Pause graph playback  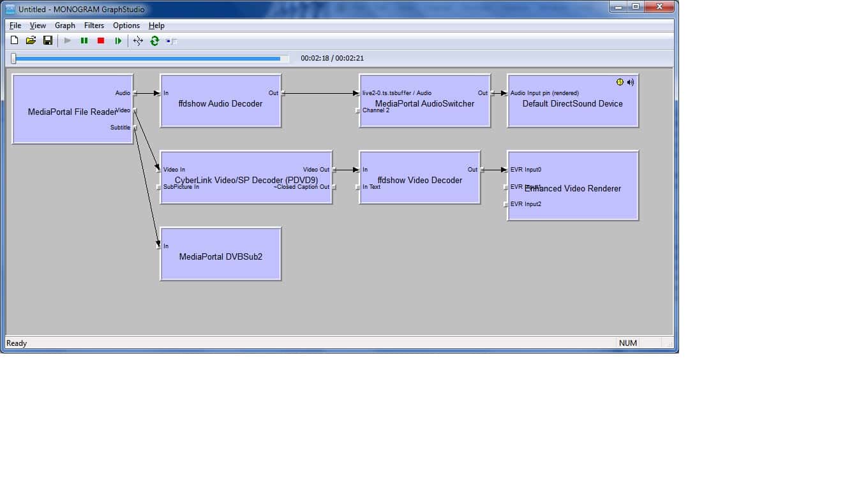(x=84, y=41)
